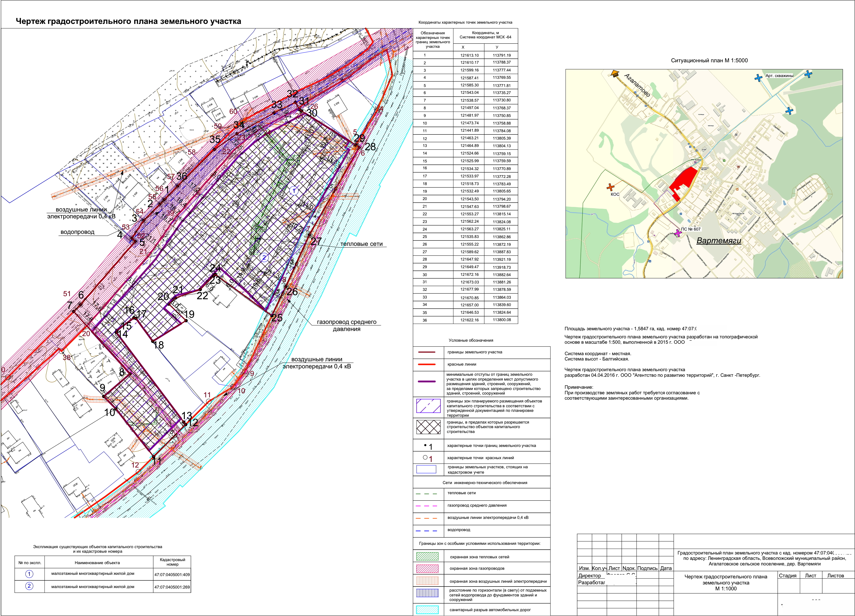Click the Вартемяги label on situational plan
Viewport: 855px width, 616px height.
(x=719, y=241)
